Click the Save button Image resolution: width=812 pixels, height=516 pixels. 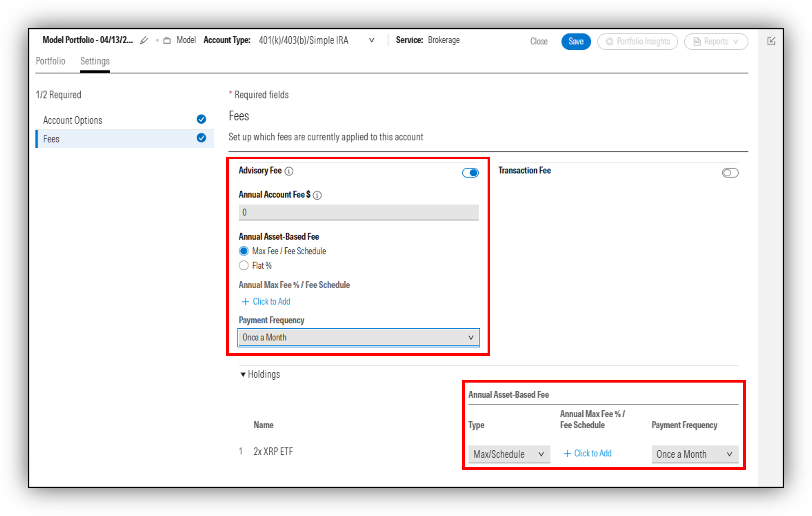(x=576, y=42)
